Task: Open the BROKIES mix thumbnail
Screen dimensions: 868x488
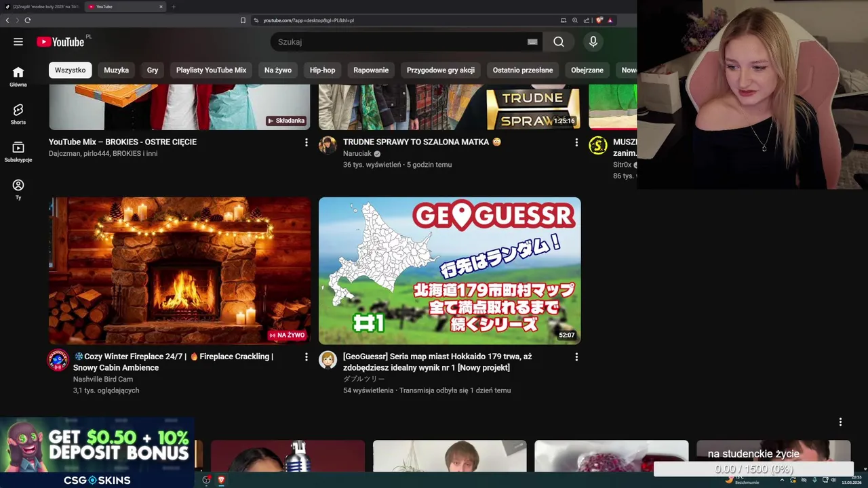Action: (180, 107)
